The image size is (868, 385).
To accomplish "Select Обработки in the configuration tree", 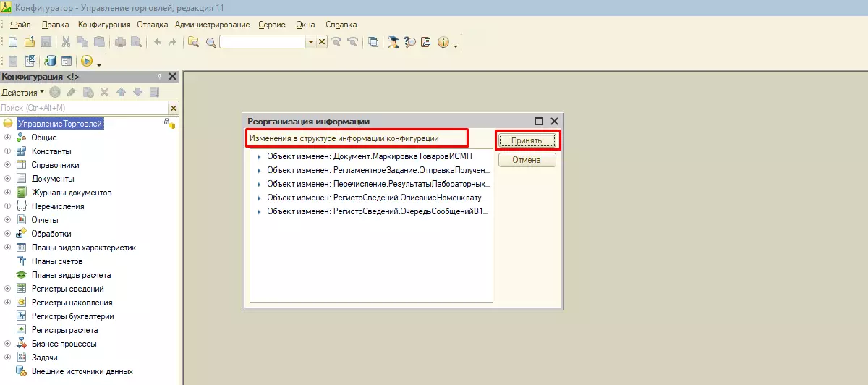I will click(x=51, y=234).
